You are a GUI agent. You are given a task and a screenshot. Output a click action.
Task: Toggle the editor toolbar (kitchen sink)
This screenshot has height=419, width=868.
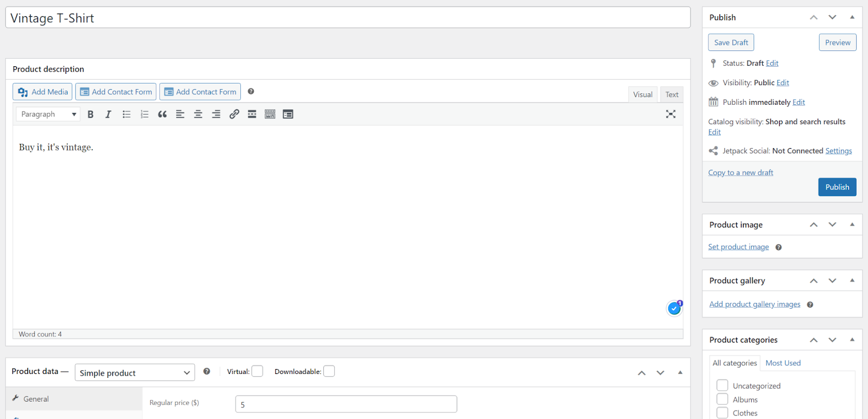(x=270, y=114)
